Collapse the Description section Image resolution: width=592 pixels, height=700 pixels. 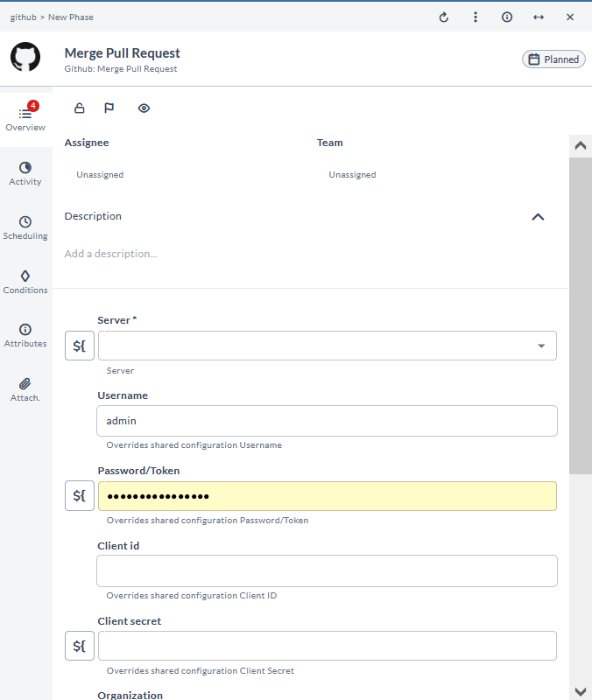pos(538,217)
